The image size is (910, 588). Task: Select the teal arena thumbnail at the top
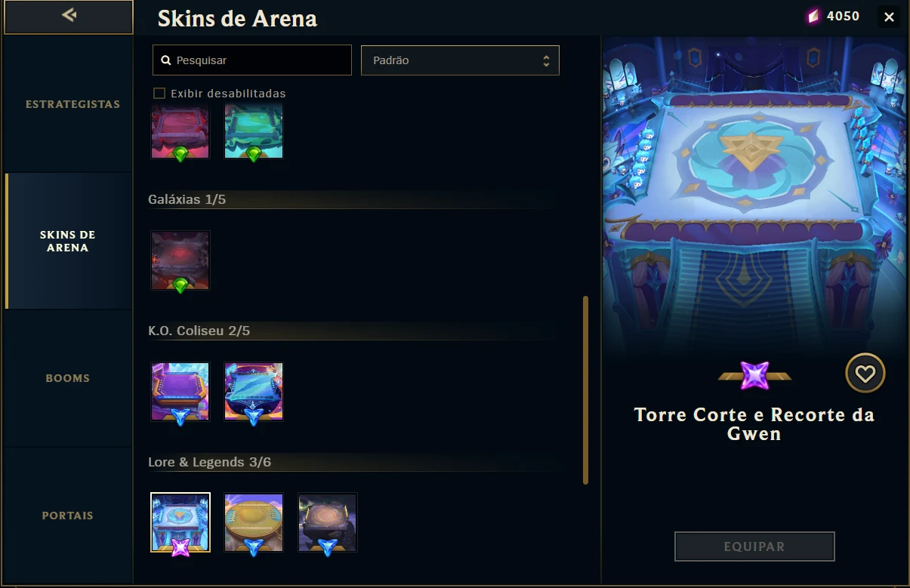click(x=254, y=131)
